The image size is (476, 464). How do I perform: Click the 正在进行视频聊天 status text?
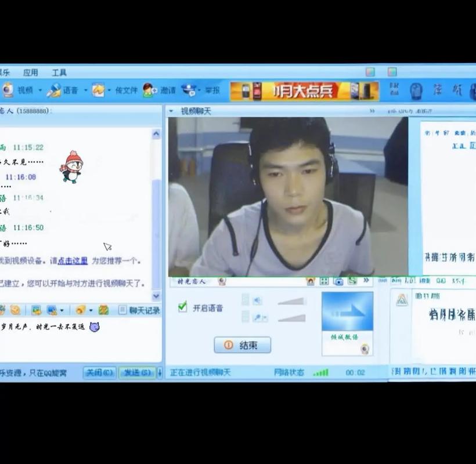200,372
